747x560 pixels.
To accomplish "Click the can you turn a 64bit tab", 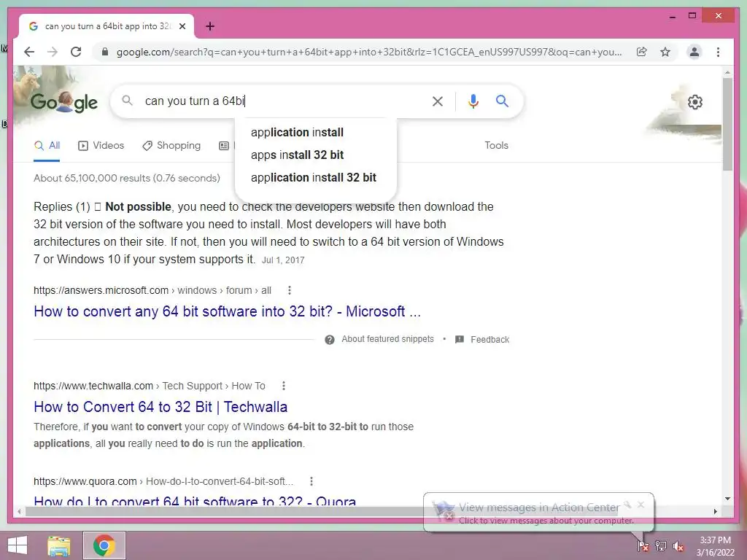I will (x=106, y=26).
